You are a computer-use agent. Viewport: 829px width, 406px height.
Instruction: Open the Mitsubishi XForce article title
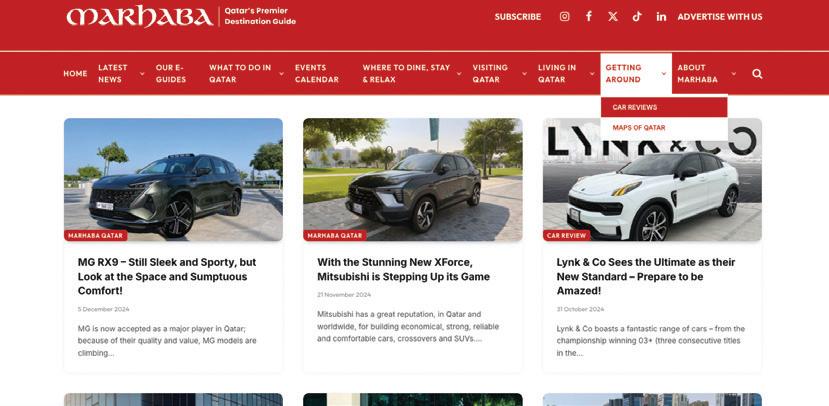pos(403,270)
